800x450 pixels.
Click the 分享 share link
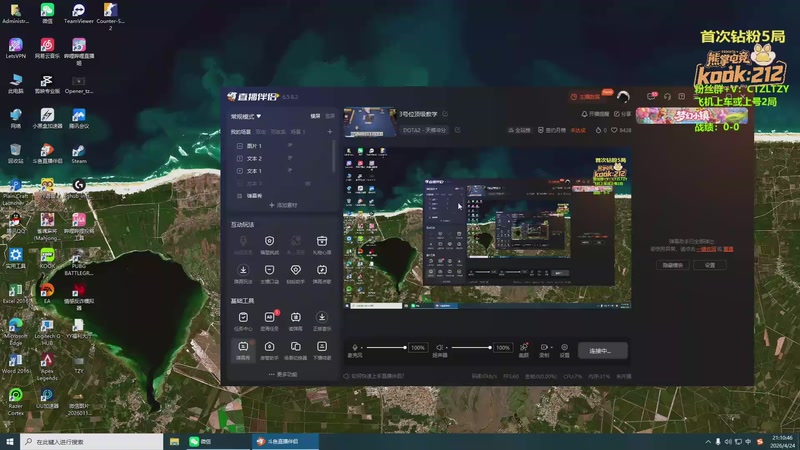click(x=622, y=114)
